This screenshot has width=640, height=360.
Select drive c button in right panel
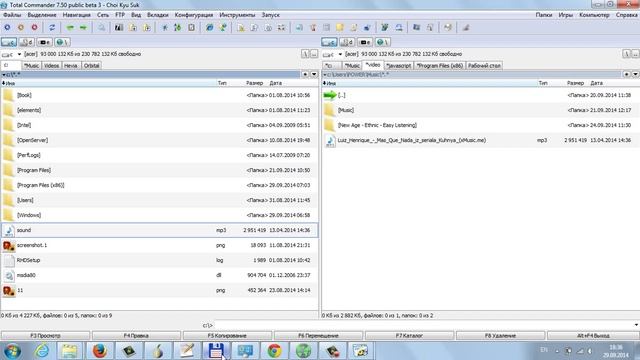coord(329,42)
